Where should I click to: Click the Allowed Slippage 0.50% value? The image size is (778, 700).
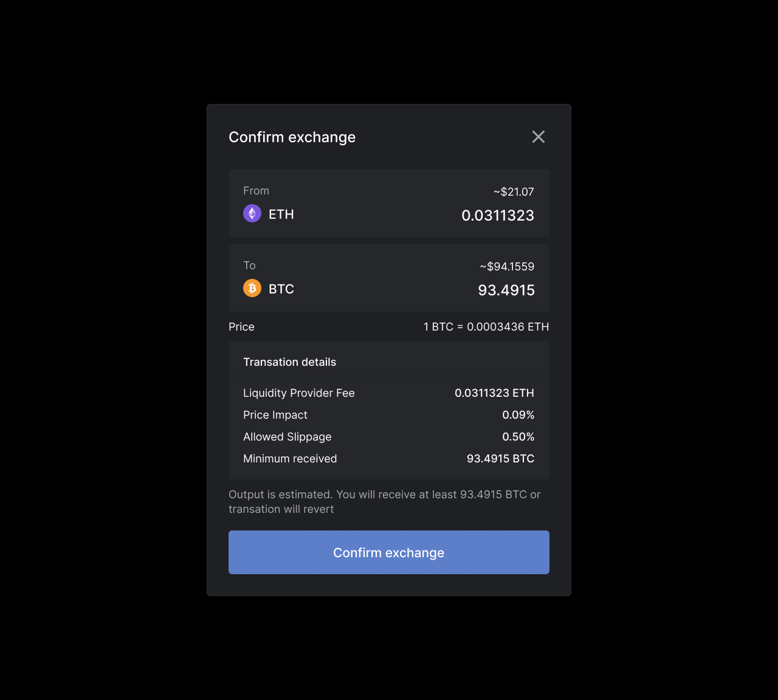pyautogui.click(x=518, y=436)
